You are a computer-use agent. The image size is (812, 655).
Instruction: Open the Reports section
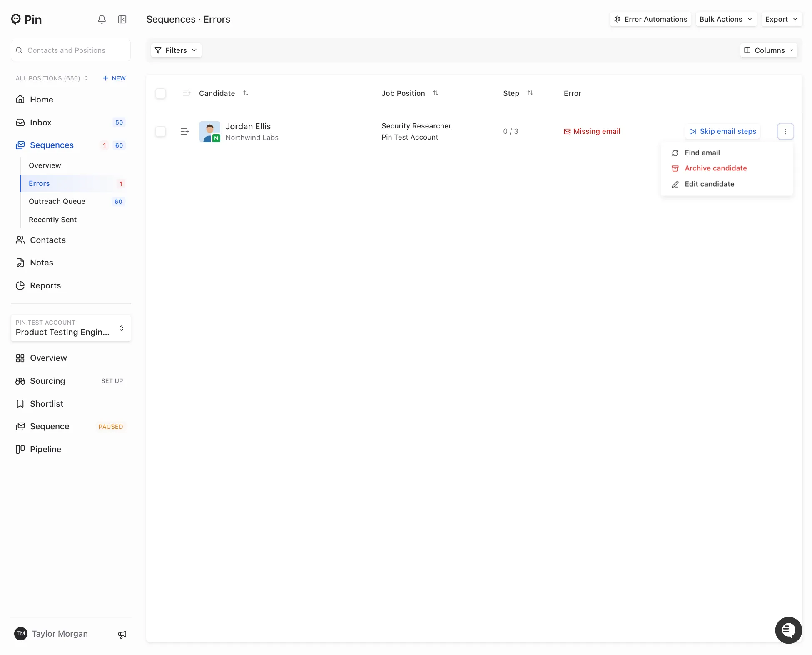[71, 285]
